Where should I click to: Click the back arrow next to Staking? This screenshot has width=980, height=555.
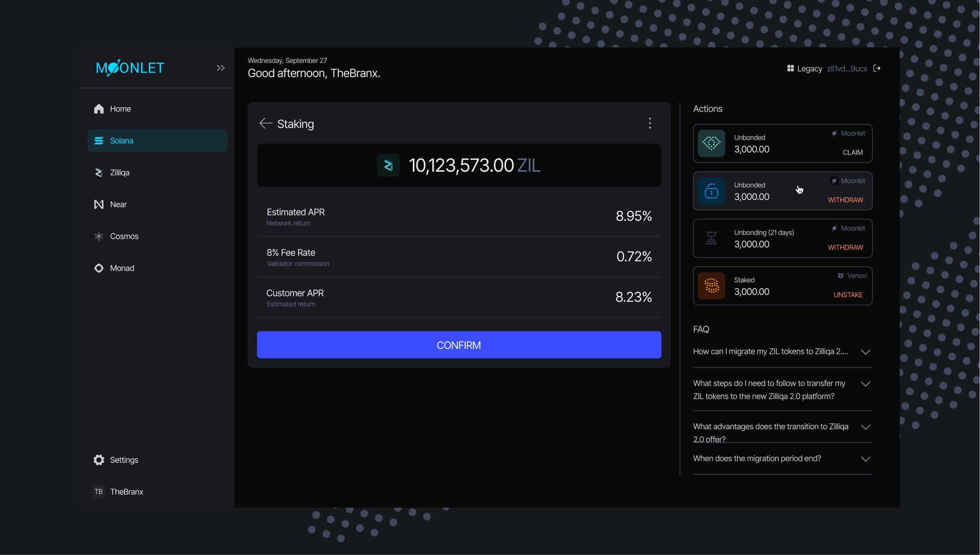[266, 123]
